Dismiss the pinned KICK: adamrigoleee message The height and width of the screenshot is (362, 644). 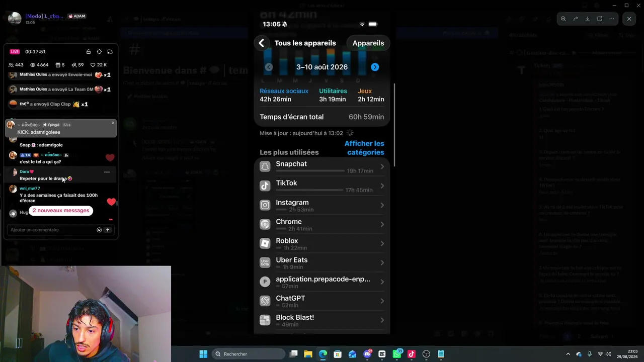113,123
